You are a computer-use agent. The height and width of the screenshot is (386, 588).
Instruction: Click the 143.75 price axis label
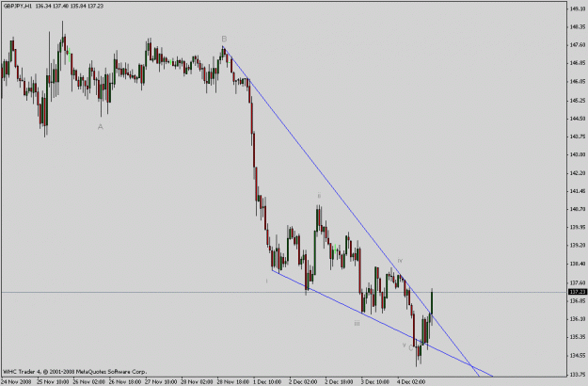pyautogui.click(x=578, y=137)
